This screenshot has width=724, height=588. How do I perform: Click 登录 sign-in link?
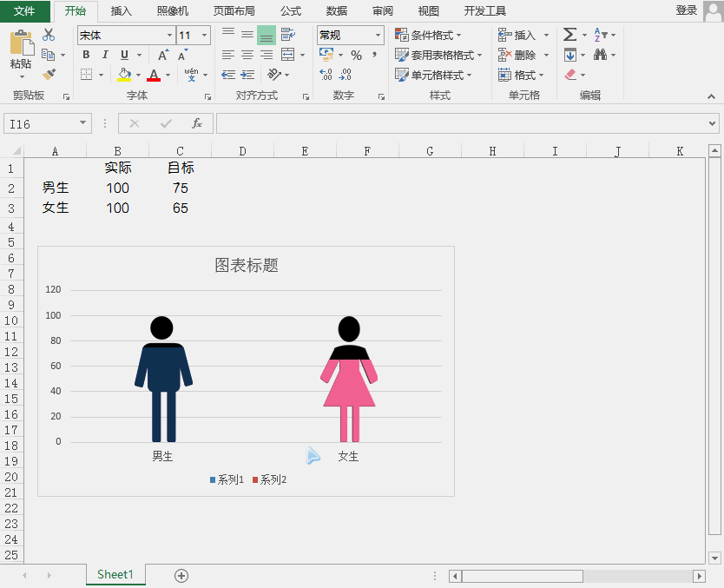pos(687,10)
